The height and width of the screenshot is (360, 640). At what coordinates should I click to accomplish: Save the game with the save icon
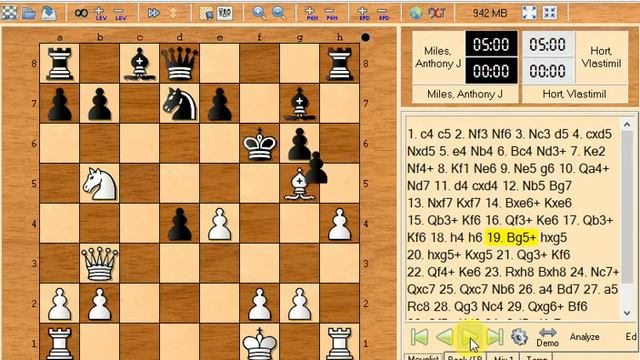point(48,13)
